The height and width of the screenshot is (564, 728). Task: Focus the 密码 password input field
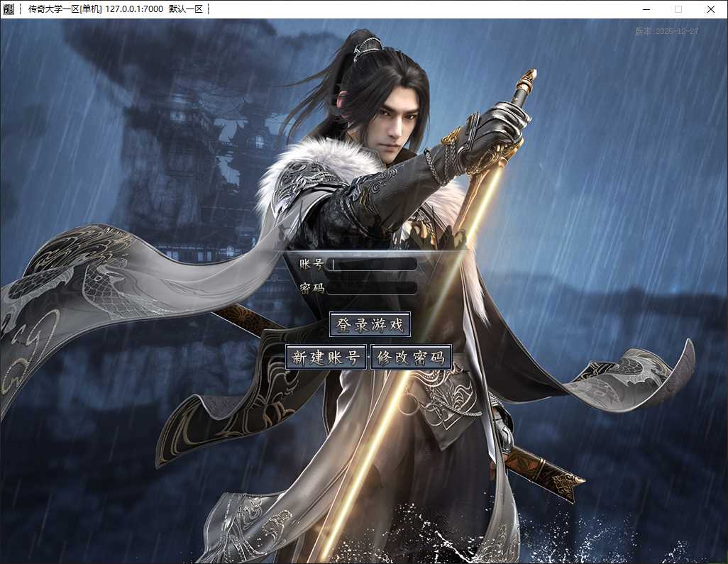373,288
